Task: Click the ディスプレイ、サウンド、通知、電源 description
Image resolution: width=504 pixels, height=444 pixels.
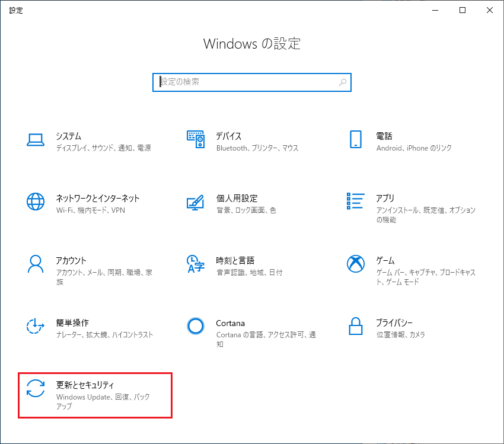Action: click(104, 148)
